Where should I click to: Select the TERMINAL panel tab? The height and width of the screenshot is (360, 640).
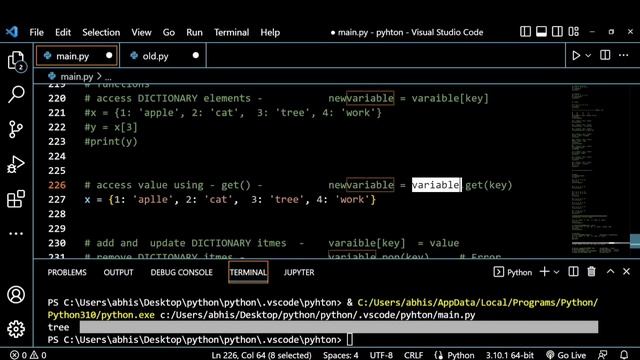click(x=248, y=272)
